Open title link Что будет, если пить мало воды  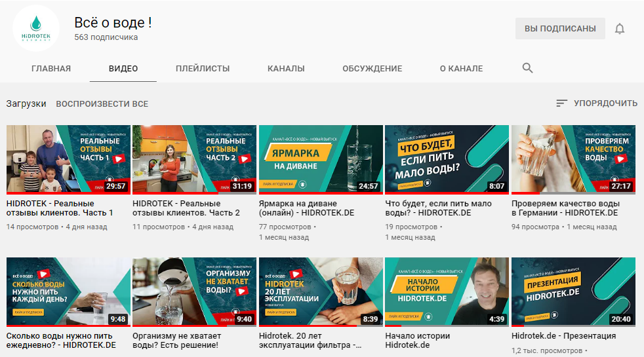coord(438,208)
